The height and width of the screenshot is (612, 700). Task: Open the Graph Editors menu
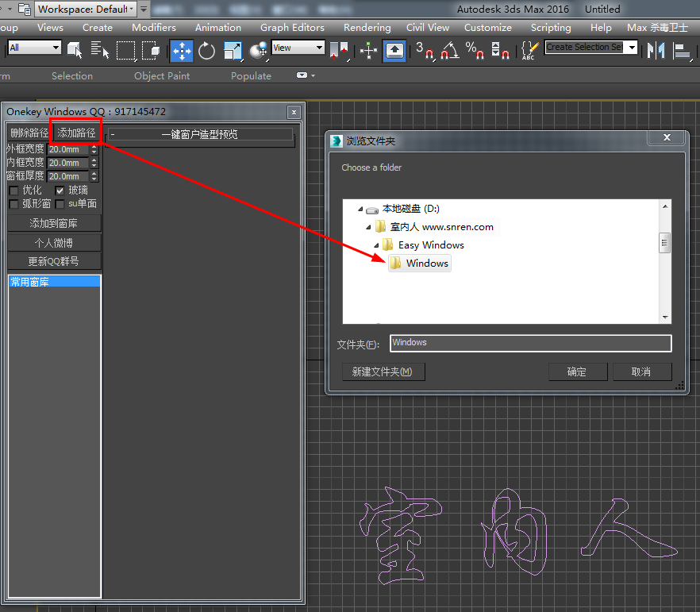click(292, 28)
